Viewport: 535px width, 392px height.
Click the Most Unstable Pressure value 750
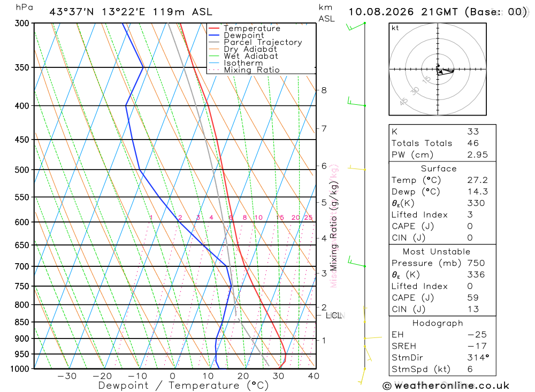tap(476, 263)
